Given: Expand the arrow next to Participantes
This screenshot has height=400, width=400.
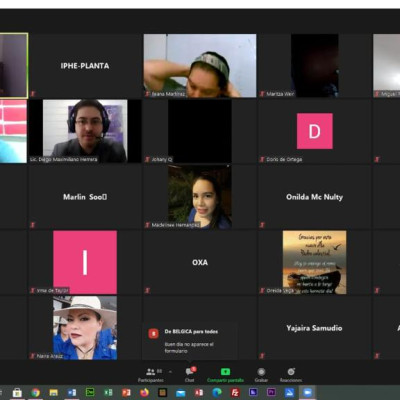Looking at the screenshot, I should coord(170,371).
